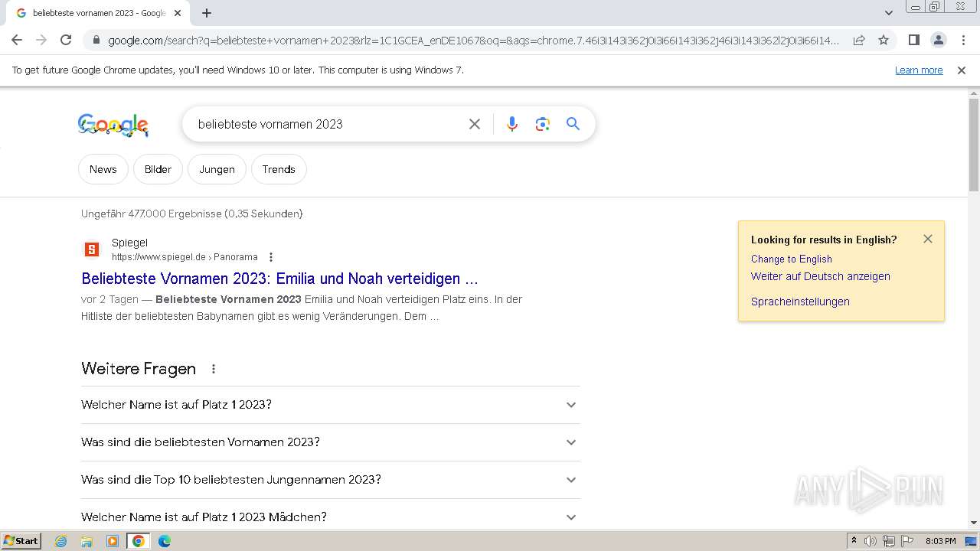This screenshot has height=551, width=980.
Task: Switch to Bilder results
Action: (x=158, y=169)
